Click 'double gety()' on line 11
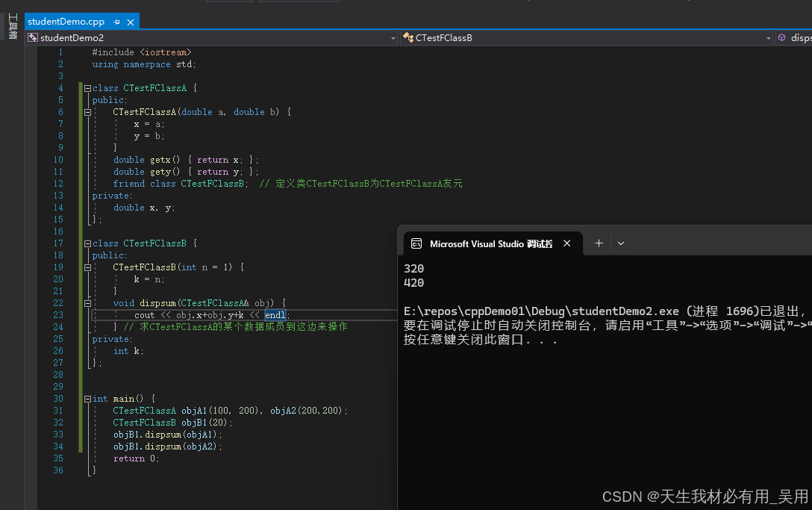Screen dimensions: 812x510 click(x=146, y=172)
